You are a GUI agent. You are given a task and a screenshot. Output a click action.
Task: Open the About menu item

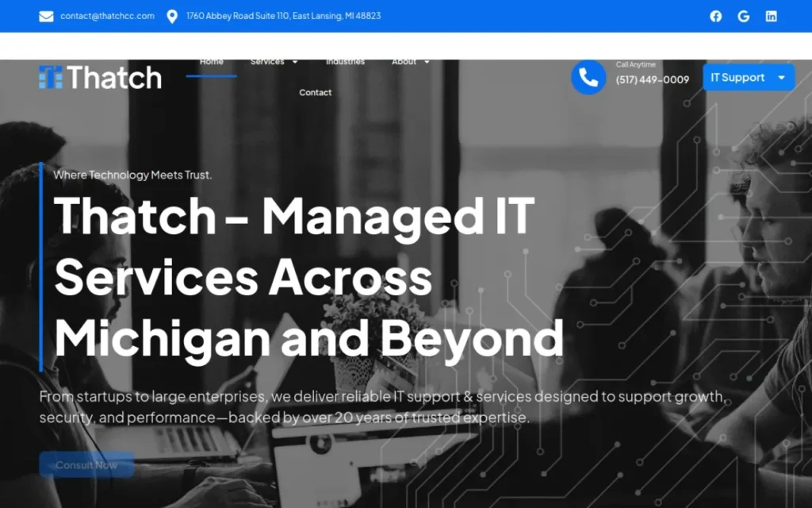tap(404, 62)
